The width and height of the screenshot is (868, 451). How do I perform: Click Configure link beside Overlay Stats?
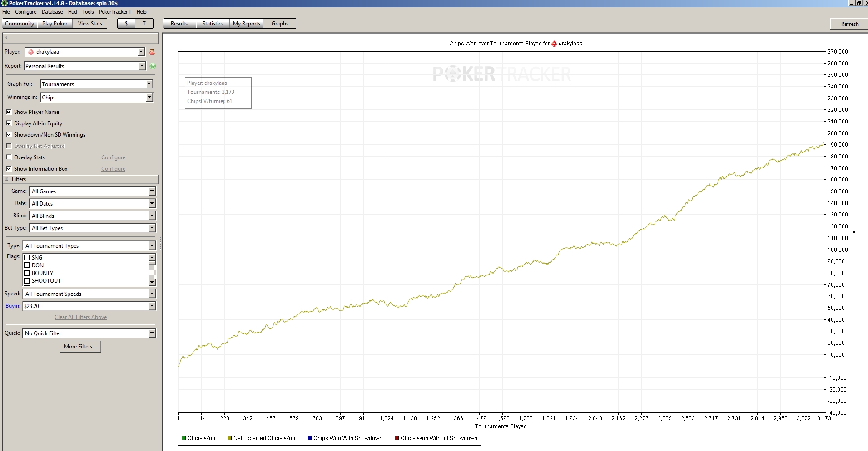(114, 157)
